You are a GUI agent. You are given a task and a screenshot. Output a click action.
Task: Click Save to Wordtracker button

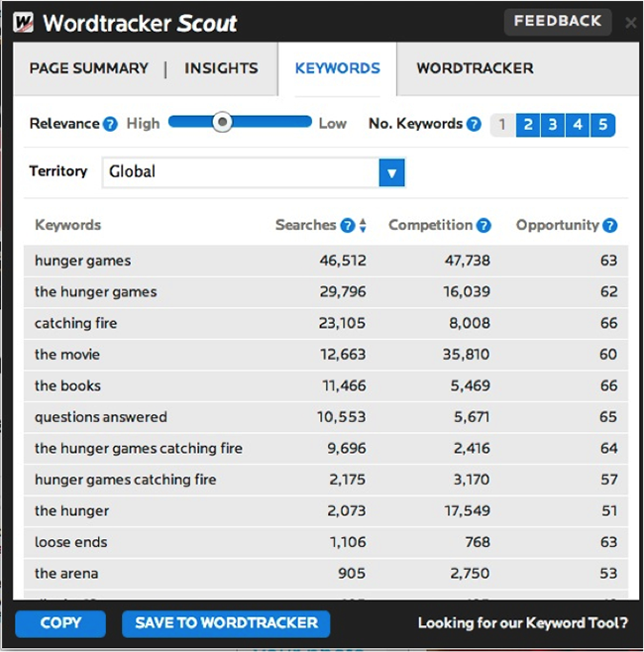click(226, 623)
